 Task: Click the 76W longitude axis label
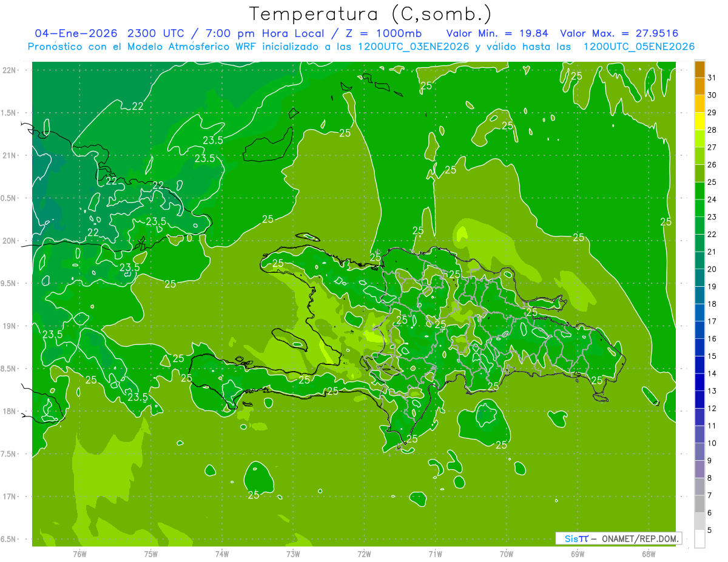pyautogui.click(x=79, y=554)
